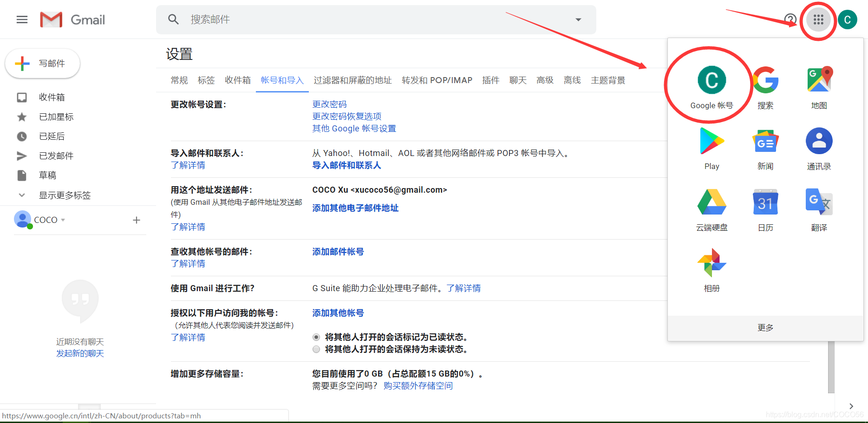The height and width of the screenshot is (423, 868).
Task: Open the main hamburger menu
Action: tap(22, 20)
